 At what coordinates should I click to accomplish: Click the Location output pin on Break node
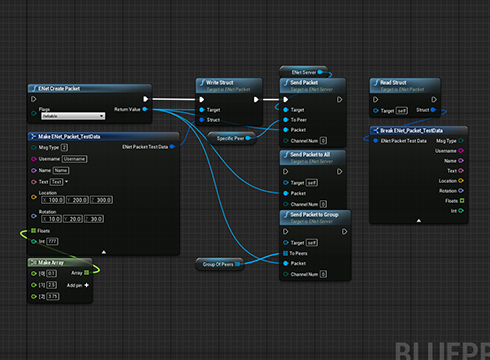click(461, 181)
